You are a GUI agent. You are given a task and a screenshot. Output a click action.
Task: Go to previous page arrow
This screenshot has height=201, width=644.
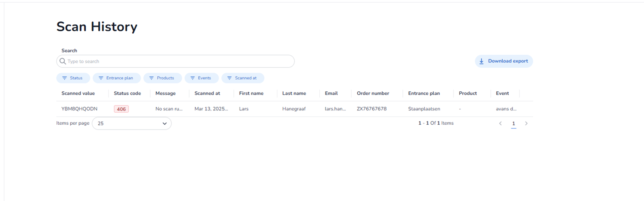(500, 124)
